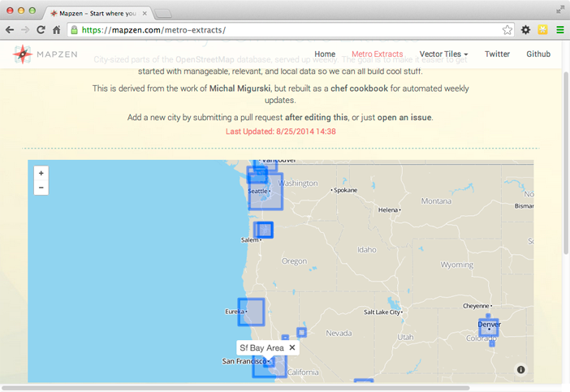This screenshot has width=570, height=392.
Task: Open the Michal Migurski link
Action: click(x=240, y=88)
